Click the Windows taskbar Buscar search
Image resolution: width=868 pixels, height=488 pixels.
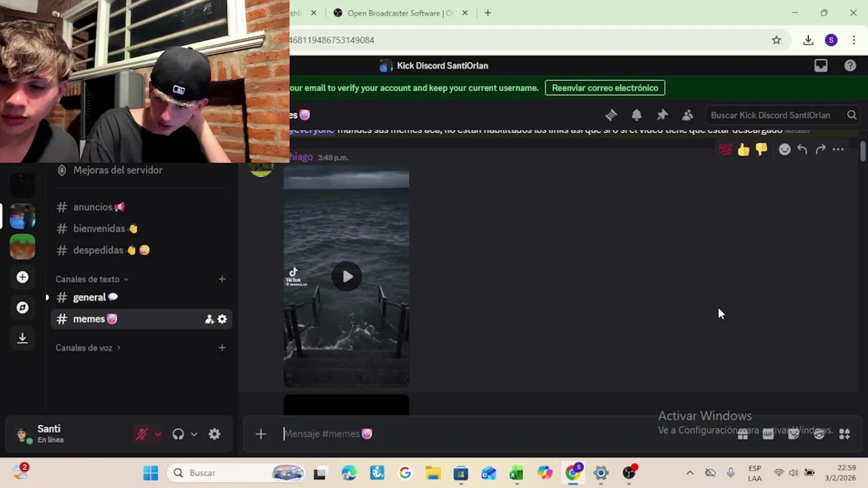click(236, 473)
